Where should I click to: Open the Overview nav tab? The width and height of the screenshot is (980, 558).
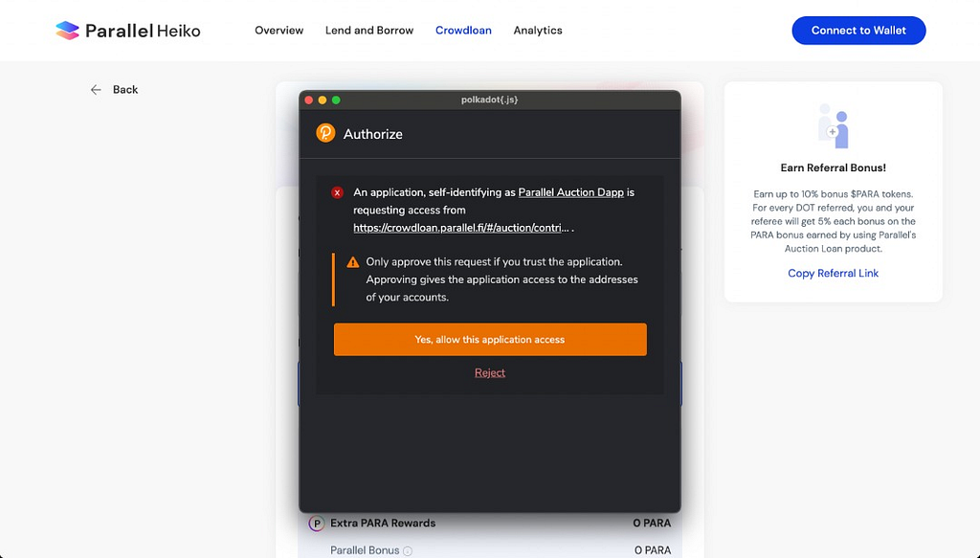click(278, 31)
